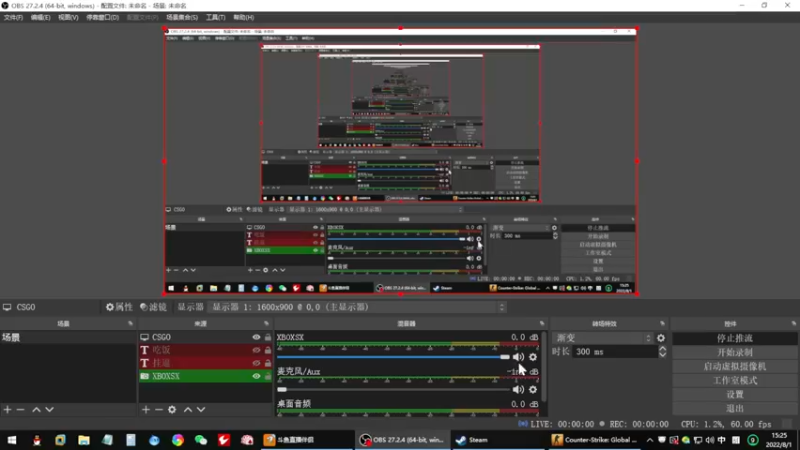The height and width of the screenshot is (450, 800).
Task: Expand the 显示器 1: 1600x900 dropdown
Action: pos(357,307)
